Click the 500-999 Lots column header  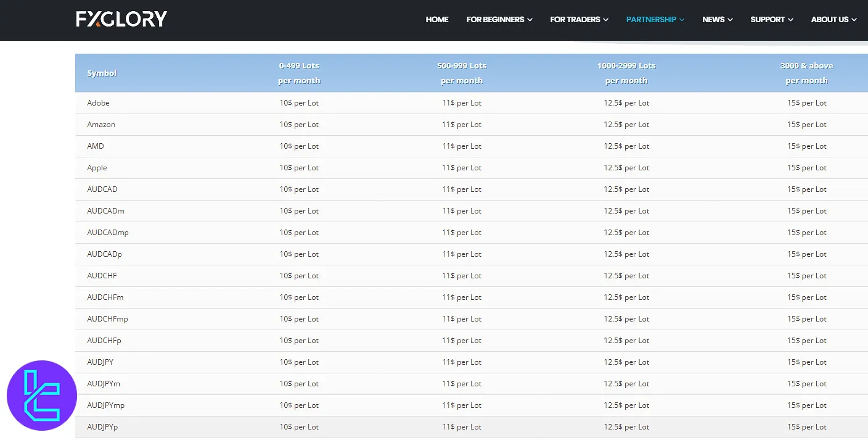[462, 73]
